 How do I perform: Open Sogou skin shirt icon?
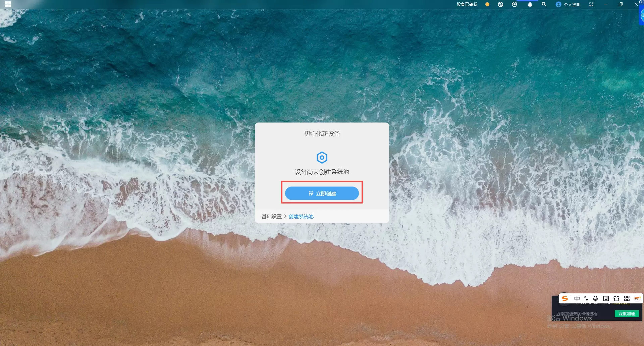[x=616, y=298]
